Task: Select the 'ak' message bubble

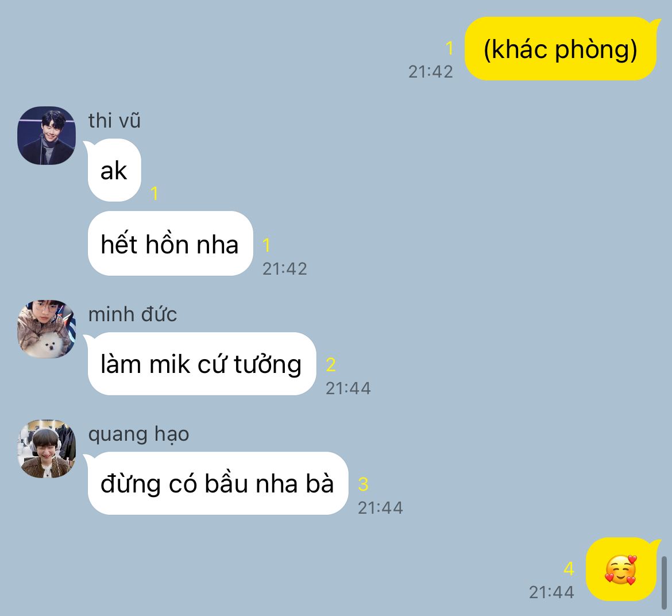Action: point(114,170)
